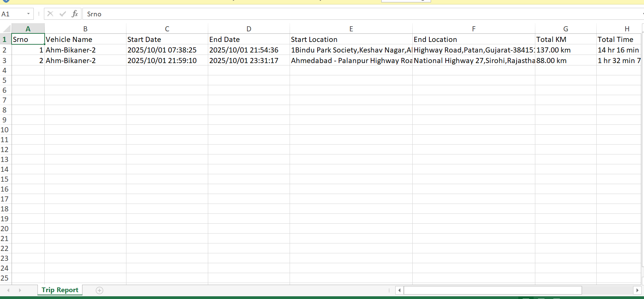Viewport: 644px width, 299px height.
Task: Add a new sheet with plus button
Action: click(x=99, y=290)
